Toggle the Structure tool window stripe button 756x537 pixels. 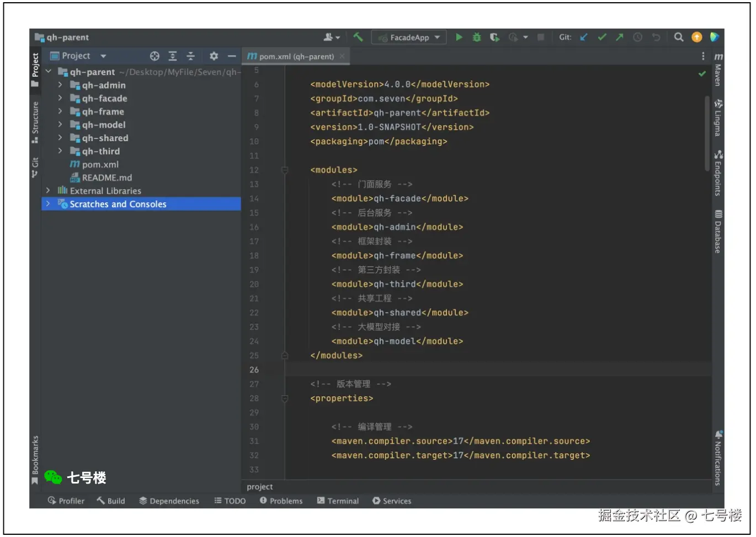[35, 121]
